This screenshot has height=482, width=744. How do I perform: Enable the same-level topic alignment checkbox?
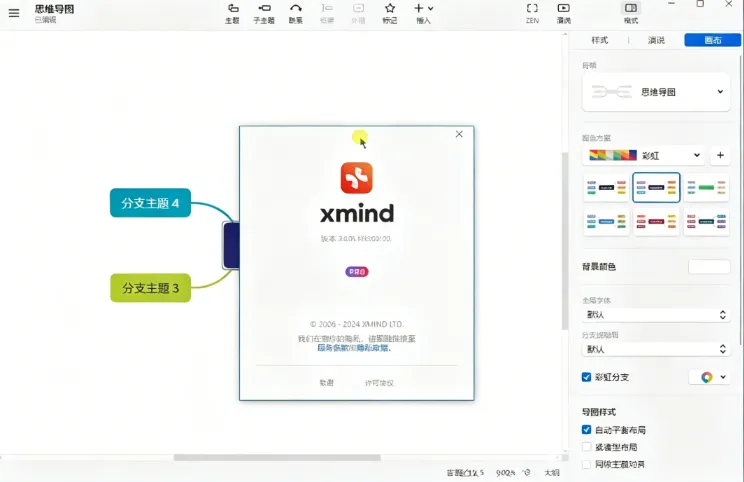(586, 464)
